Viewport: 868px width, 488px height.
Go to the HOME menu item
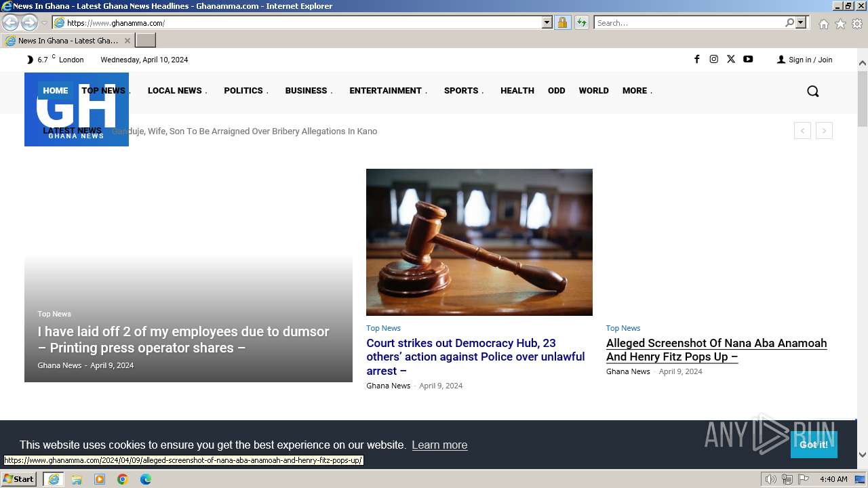(56, 90)
